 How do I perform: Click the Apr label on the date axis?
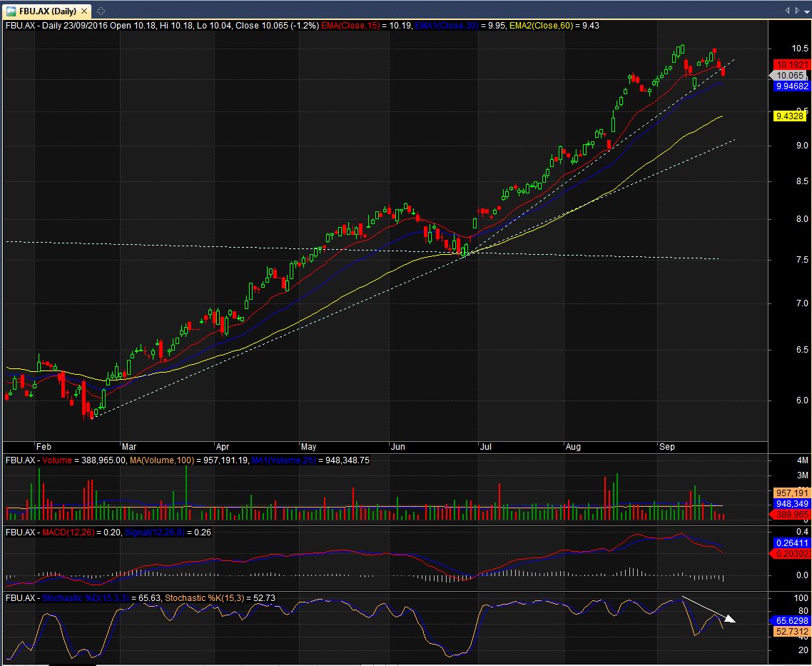(223, 447)
